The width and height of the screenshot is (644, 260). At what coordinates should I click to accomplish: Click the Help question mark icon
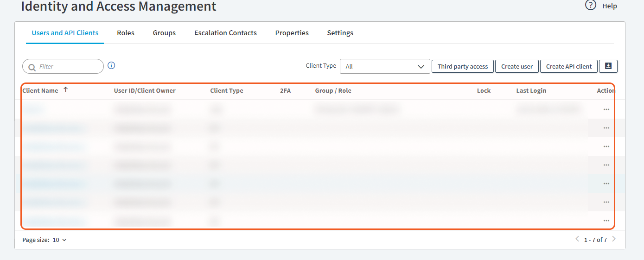tap(590, 6)
